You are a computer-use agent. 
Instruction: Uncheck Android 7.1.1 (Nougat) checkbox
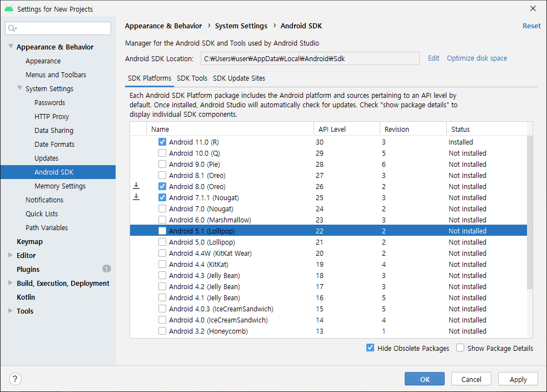click(x=162, y=197)
